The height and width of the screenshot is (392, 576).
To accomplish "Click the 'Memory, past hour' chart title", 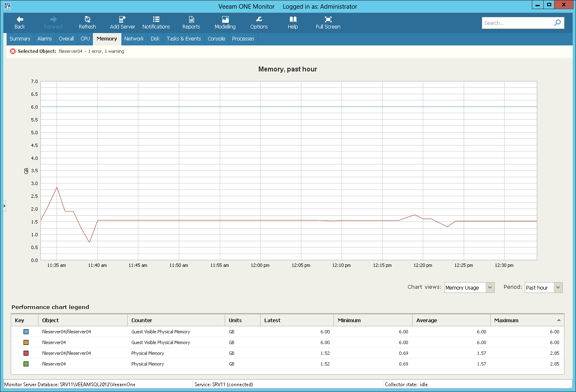I will (288, 69).
